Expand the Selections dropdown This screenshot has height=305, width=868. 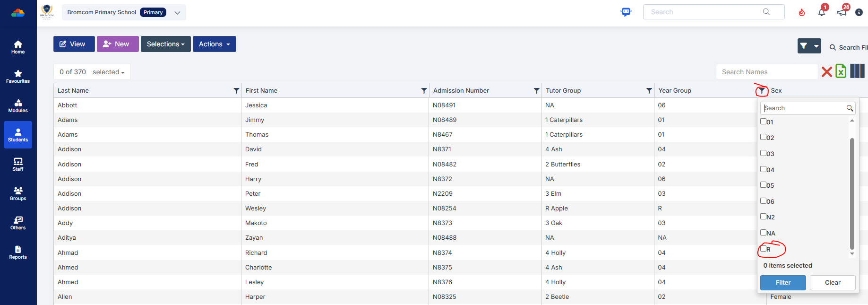point(165,44)
